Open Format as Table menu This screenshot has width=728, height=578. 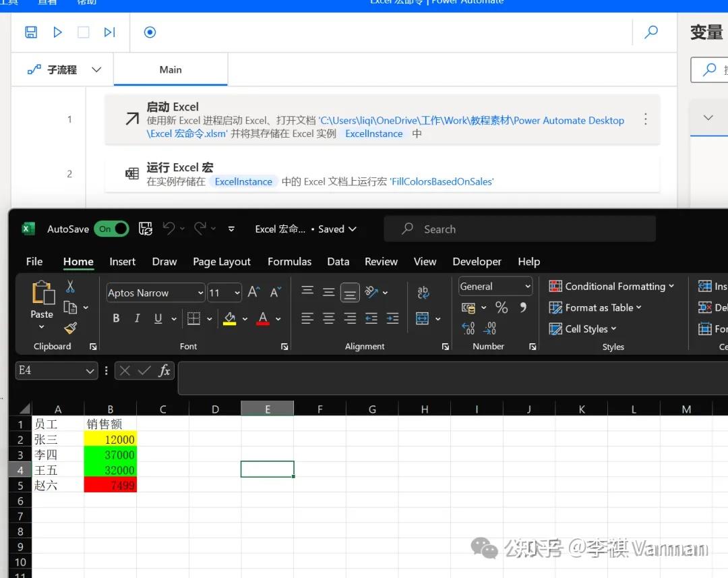point(595,308)
